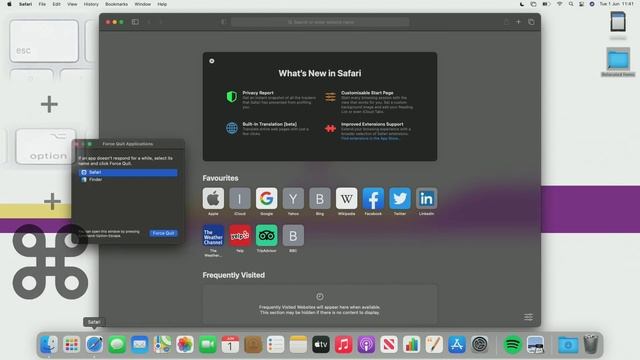Open the Bing favourite shortcut
Screen dimensions: 640x360
point(320,199)
